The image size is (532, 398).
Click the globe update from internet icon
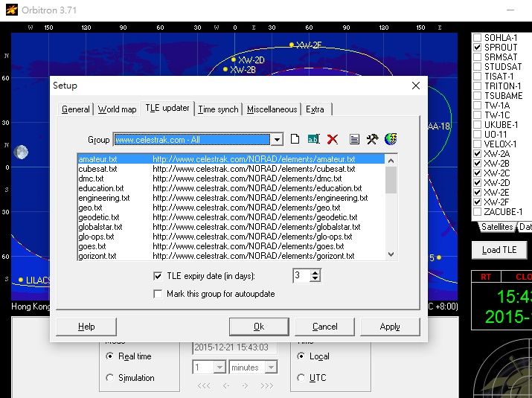pyautogui.click(x=391, y=139)
